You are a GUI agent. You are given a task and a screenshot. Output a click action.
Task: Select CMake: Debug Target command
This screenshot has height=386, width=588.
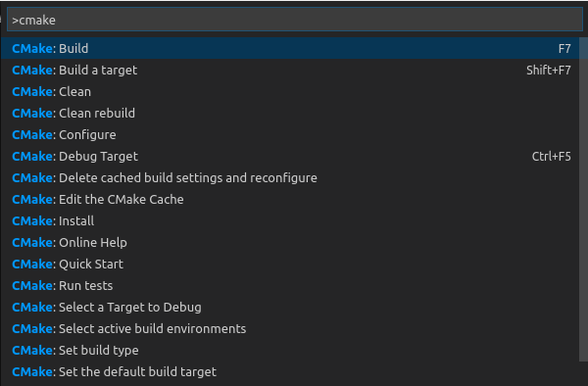pyautogui.click(x=290, y=157)
